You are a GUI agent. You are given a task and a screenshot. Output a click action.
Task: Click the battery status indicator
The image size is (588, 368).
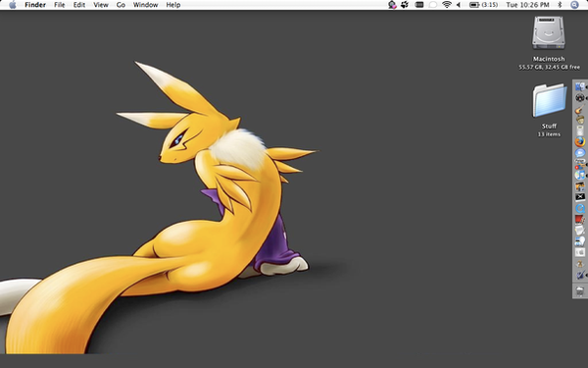tap(484, 5)
